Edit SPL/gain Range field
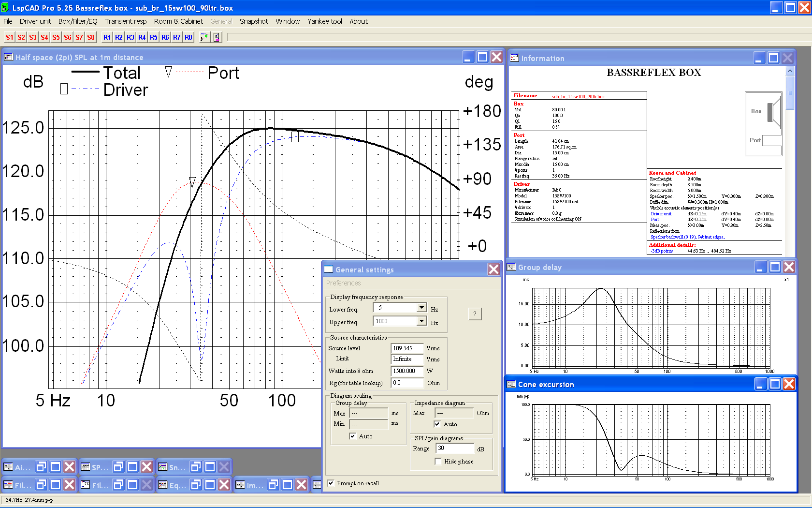Viewport: 812px width, 508px height. [x=455, y=448]
